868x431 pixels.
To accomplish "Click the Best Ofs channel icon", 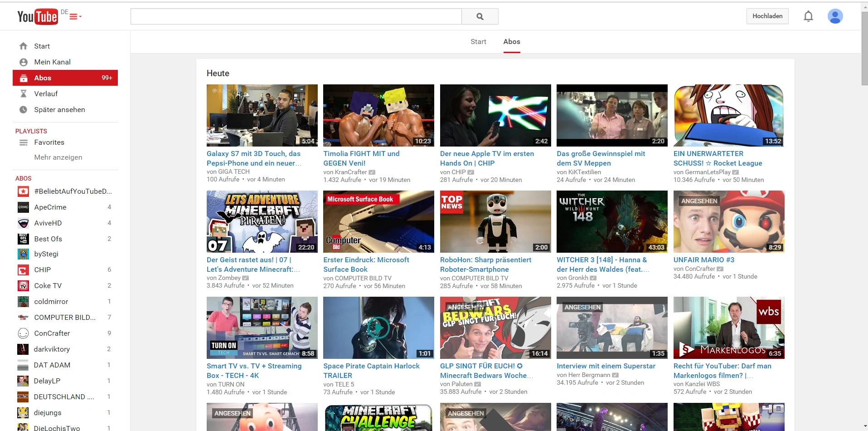I will click(23, 239).
